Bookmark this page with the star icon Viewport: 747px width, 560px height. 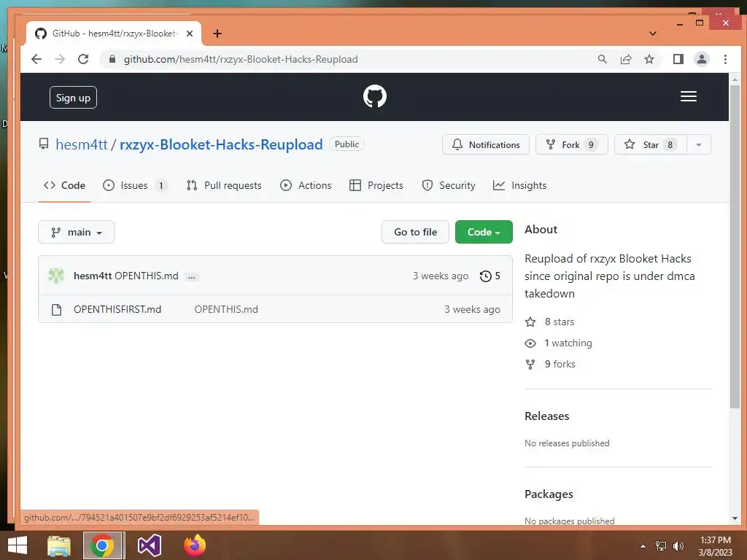[x=649, y=59]
